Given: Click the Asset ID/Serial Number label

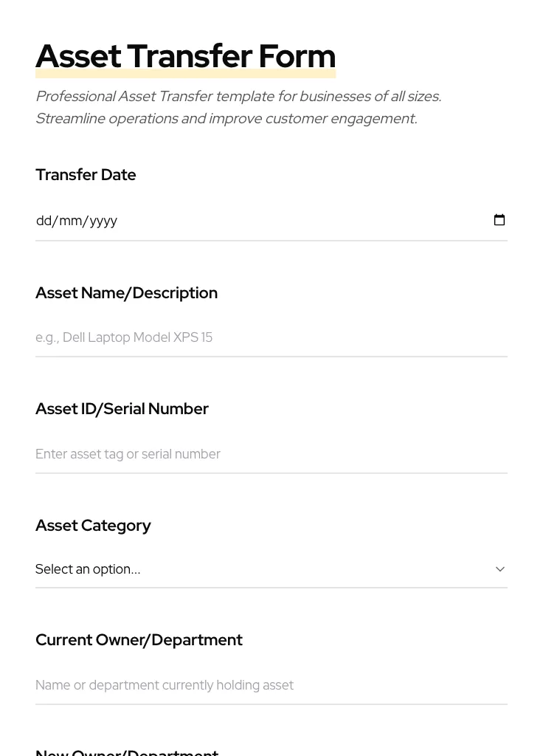Looking at the screenshot, I should [x=122, y=408].
